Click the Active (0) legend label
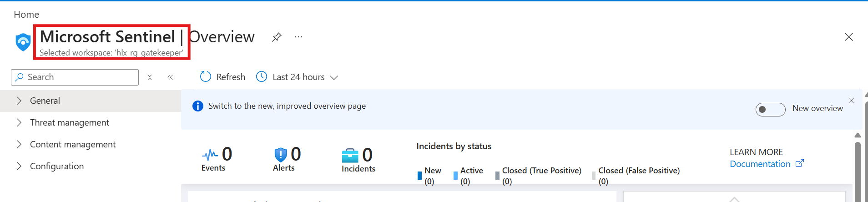Screen dimensions: 868x202 pos(472,176)
